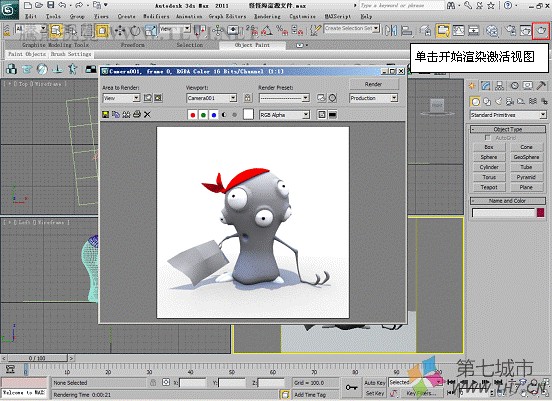
Task: Click the search keyword input field
Action: [402, 5]
